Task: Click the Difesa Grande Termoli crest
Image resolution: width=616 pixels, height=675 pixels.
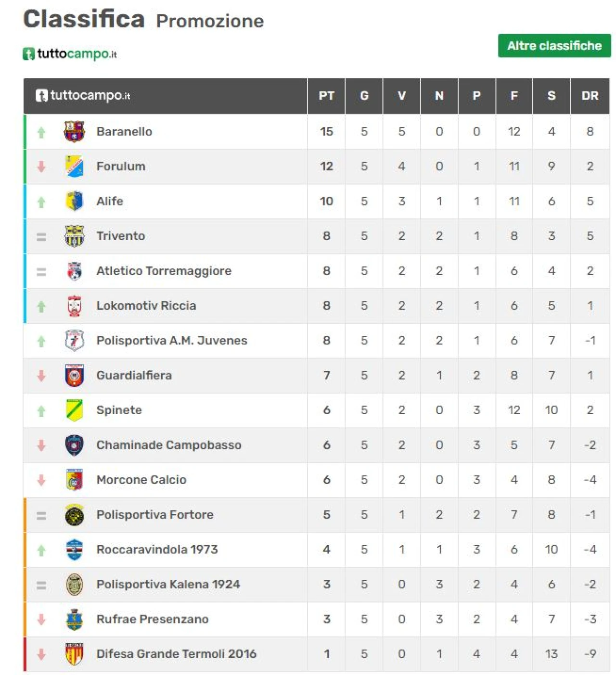Action: point(74,654)
